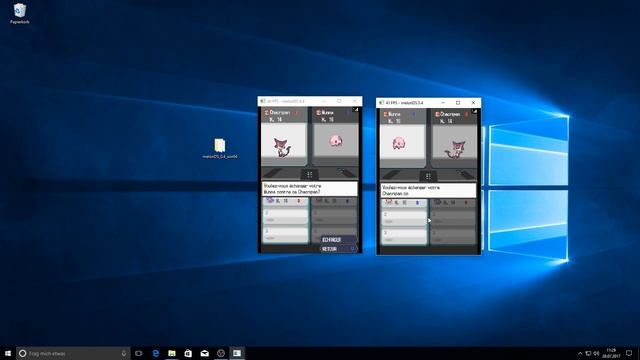This screenshot has height=360, width=640.
Task: Open the Mail app from the taskbar
Action: (204, 353)
